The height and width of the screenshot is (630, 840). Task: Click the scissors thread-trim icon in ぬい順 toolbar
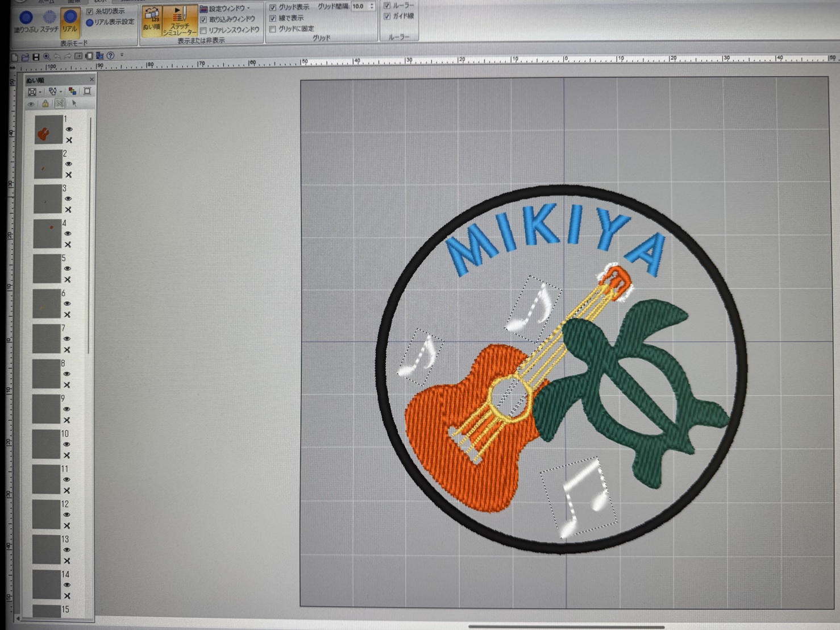click(60, 103)
